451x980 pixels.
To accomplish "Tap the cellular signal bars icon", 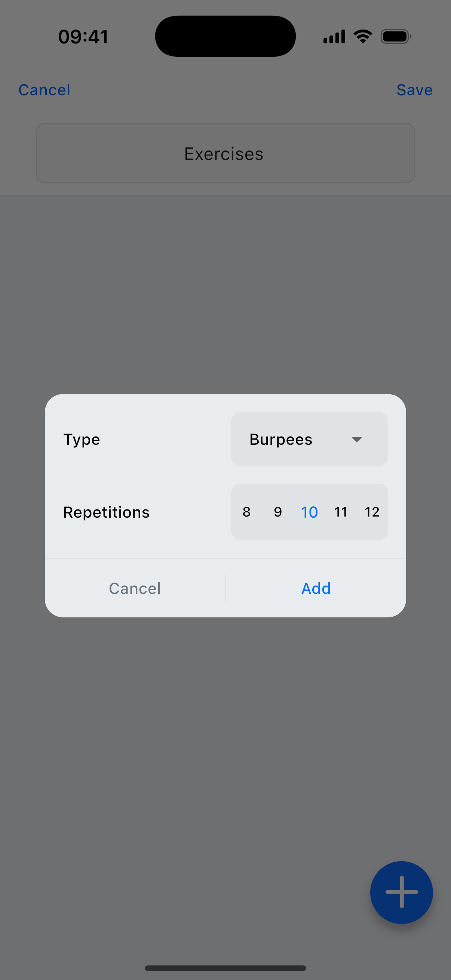I will click(334, 36).
